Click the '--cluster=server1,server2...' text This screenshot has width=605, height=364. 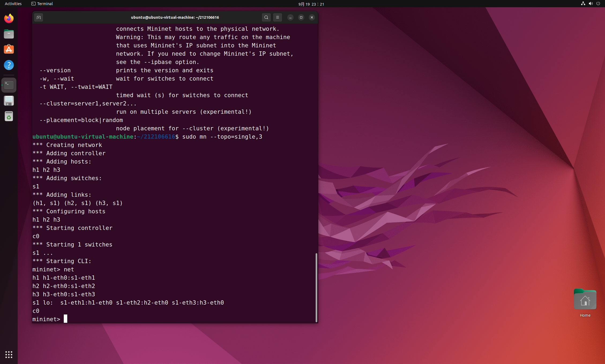88,104
